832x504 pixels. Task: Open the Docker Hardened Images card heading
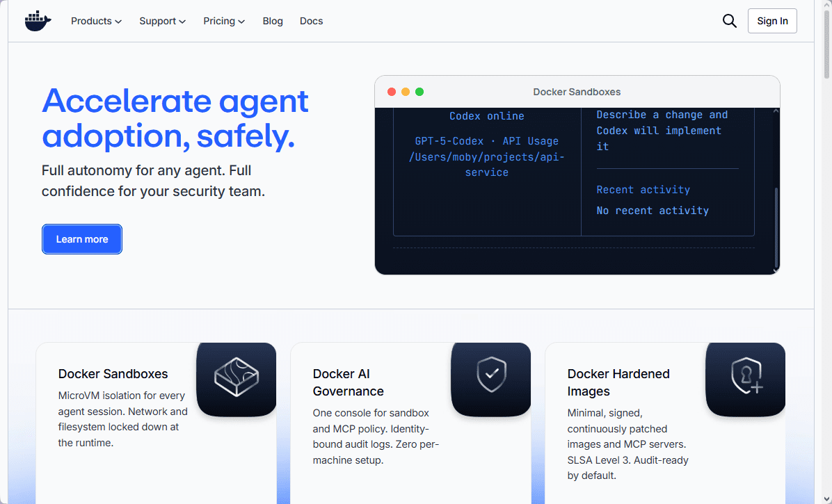(618, 382)
